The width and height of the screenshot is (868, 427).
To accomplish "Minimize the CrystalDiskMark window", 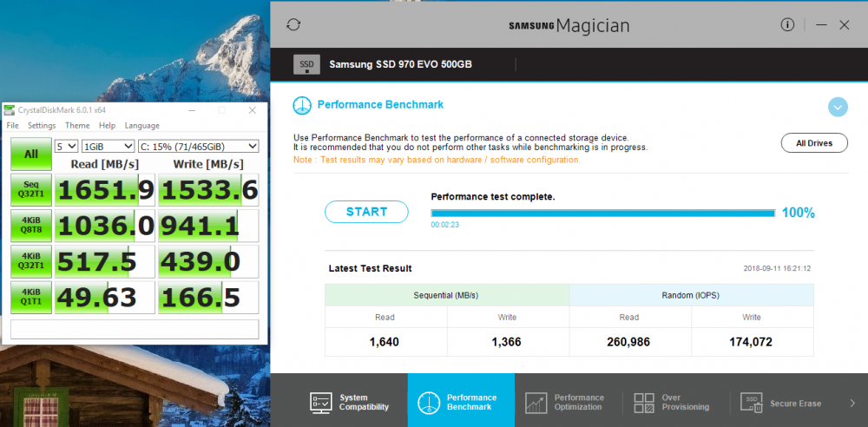I will 192,110.
